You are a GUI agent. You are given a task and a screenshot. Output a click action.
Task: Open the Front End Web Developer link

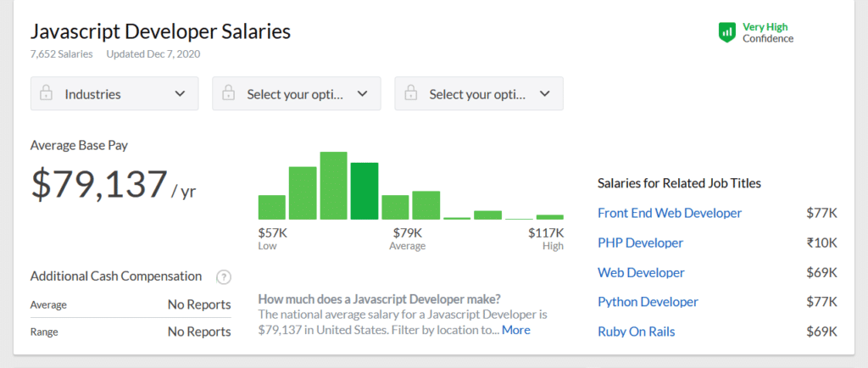pos(670,213)
